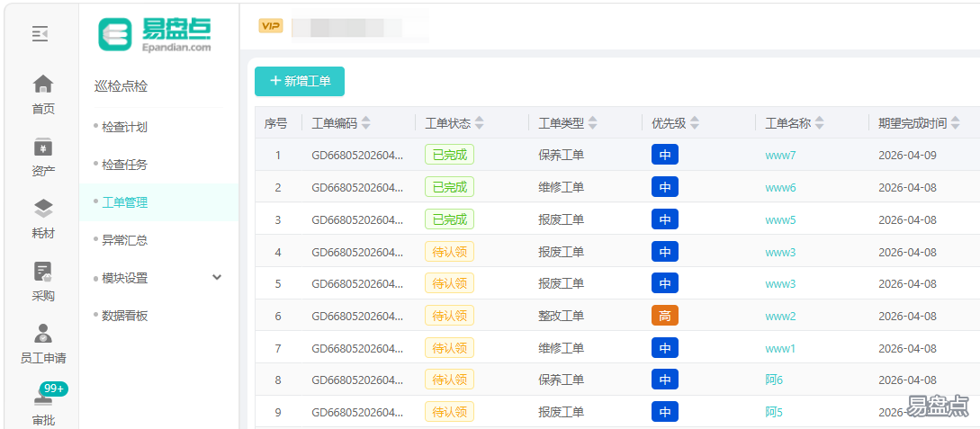Open work order www5 link
Viewport: 980px width, 429px height.
point(780,219)
